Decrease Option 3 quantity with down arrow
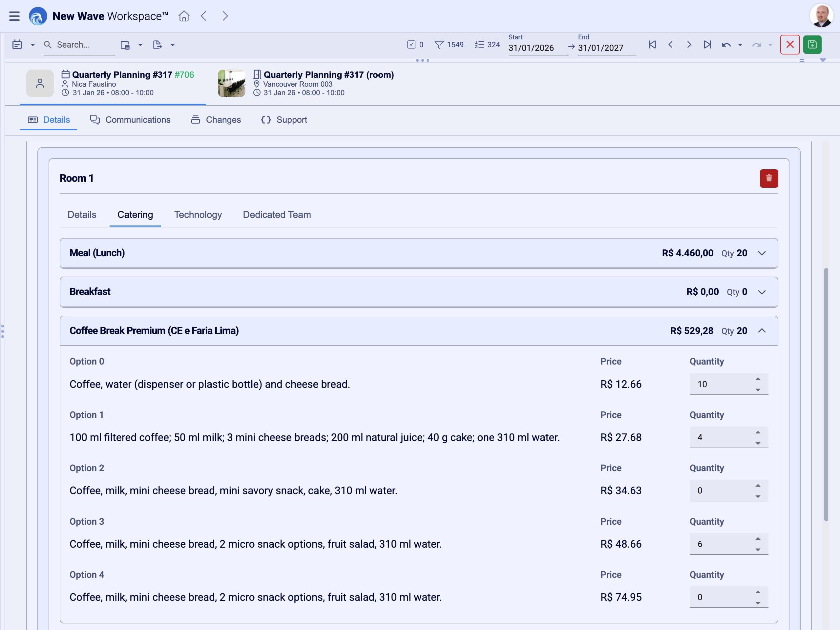840x630 pixels. 758,550
